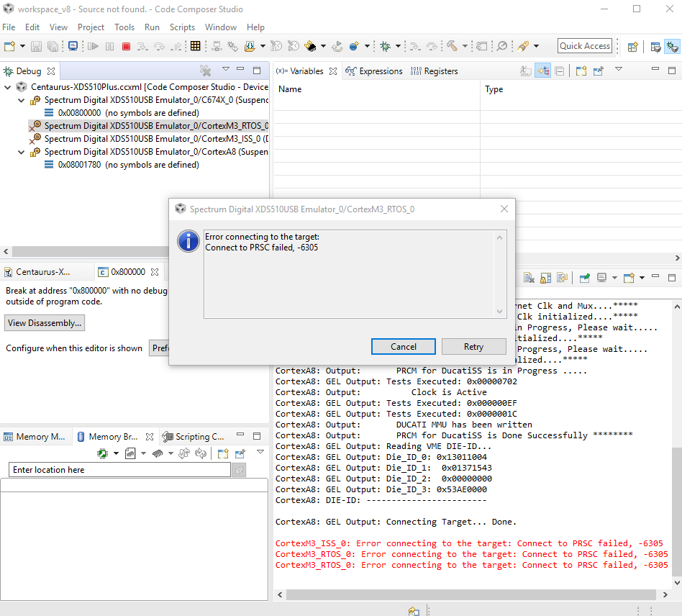Select the 0x08001780 stack frame
The image size is (682, 616).
122,165
